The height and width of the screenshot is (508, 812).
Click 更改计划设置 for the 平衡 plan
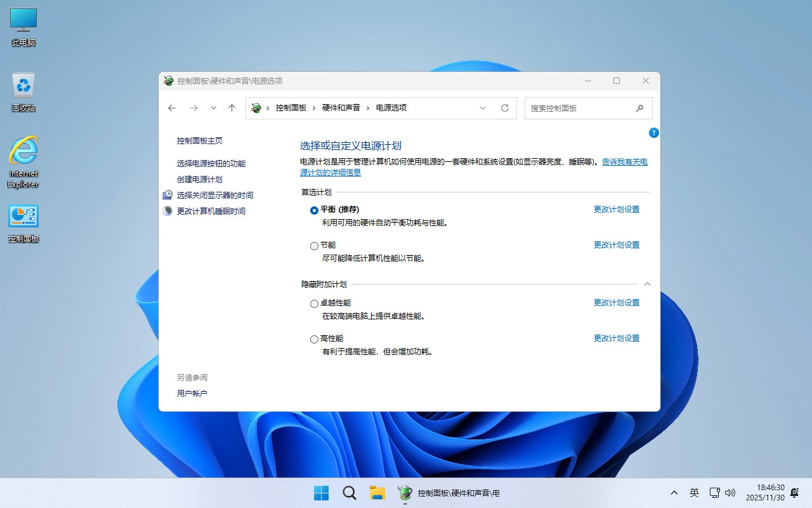click(616, 209)
